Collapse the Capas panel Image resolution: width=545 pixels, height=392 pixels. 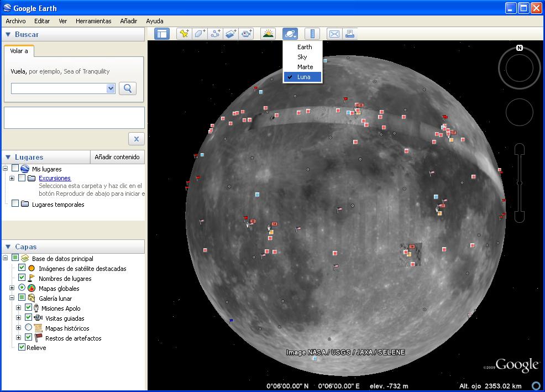pyautogui.click(x=8, y=247)
